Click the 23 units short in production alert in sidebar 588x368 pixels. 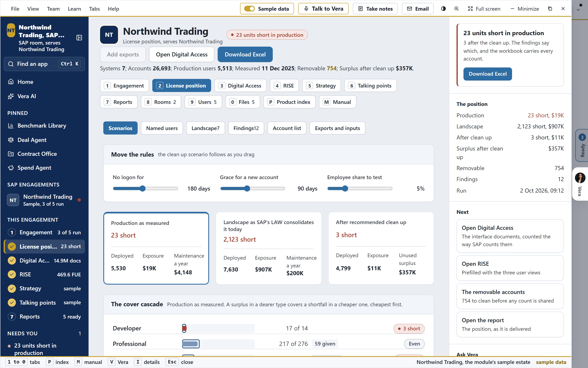[x=44, y=349]
